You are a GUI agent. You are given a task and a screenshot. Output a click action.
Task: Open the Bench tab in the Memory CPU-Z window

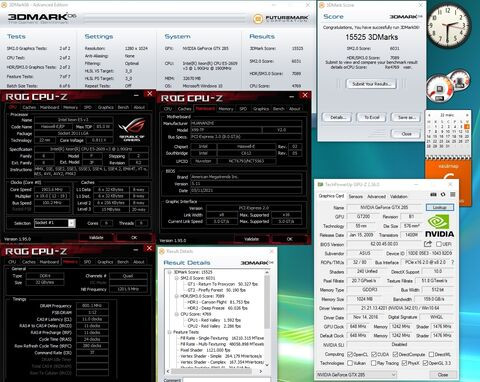123,262
